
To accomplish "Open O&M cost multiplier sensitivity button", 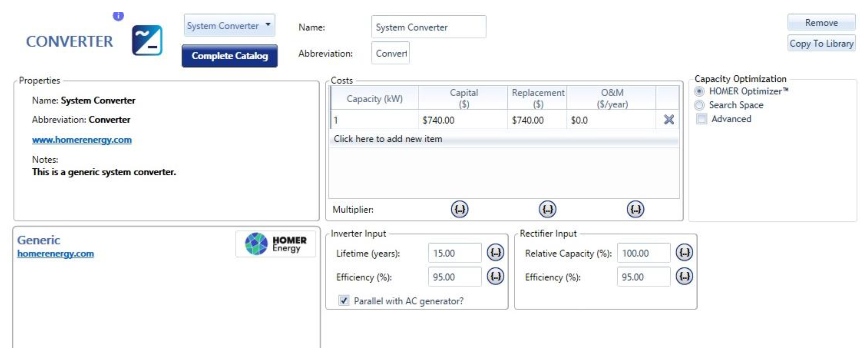I will tap(635, 209).
